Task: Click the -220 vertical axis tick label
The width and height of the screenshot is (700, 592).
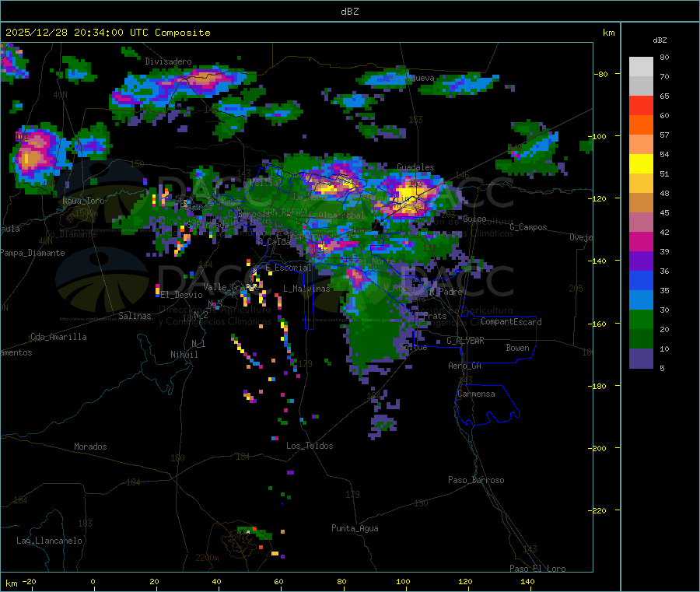Action: (599, 511)
